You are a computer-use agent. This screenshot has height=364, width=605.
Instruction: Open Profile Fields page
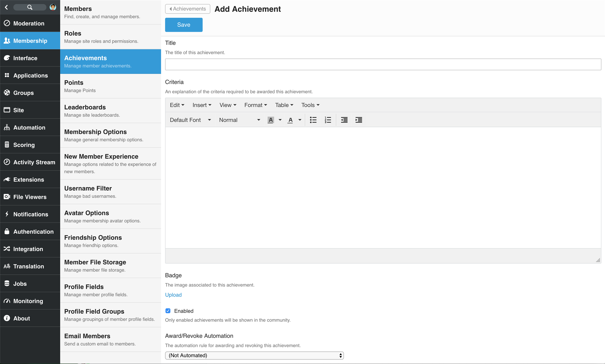[x=111, y=290]
